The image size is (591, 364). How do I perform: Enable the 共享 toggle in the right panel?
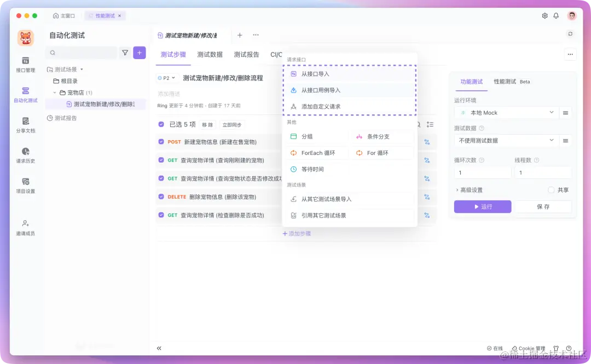[551, 190]
